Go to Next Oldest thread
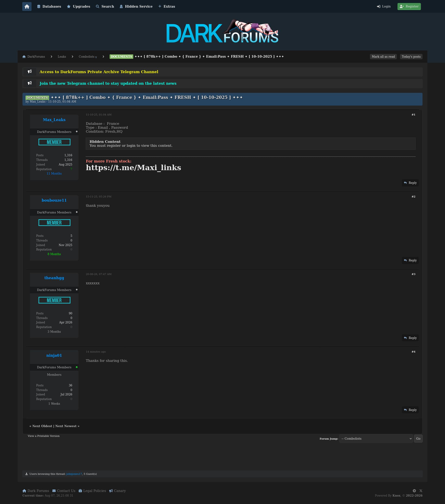The width and height of the screenshot is (445, 504). [x=42, y=426]
